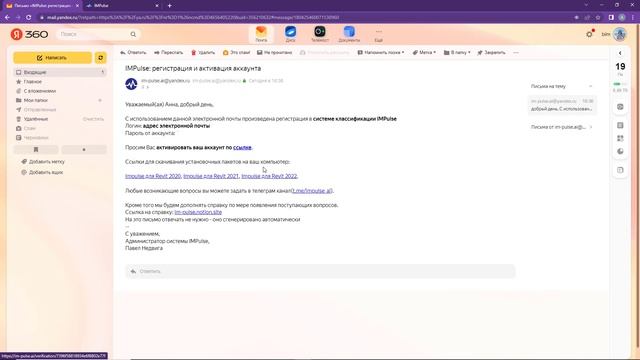640x360 pixels.
Task: Click the IMPulse sender avatar
Action: click(131, 84)
